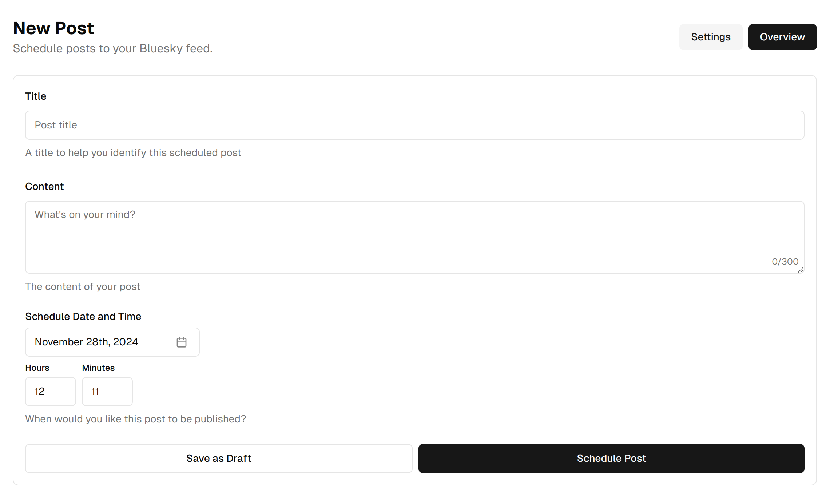
Task: Click the 0/300 character counter
Action: click(x=785, y=262)
